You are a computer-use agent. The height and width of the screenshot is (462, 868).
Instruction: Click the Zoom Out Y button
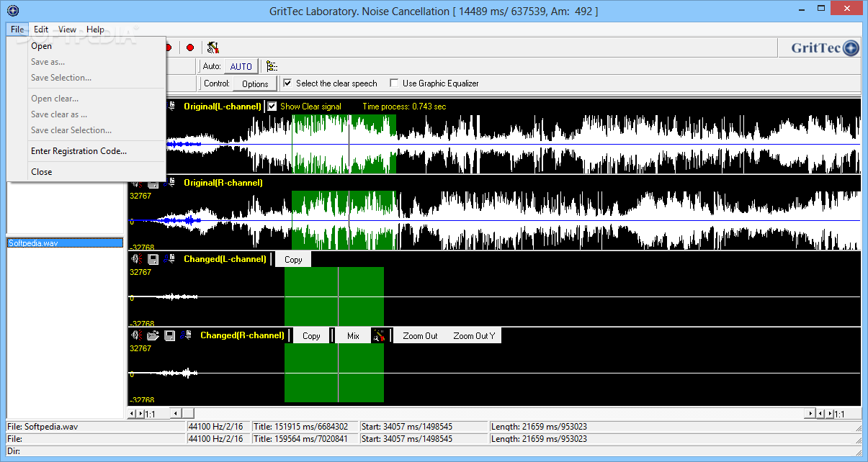(x=474, y=336)
